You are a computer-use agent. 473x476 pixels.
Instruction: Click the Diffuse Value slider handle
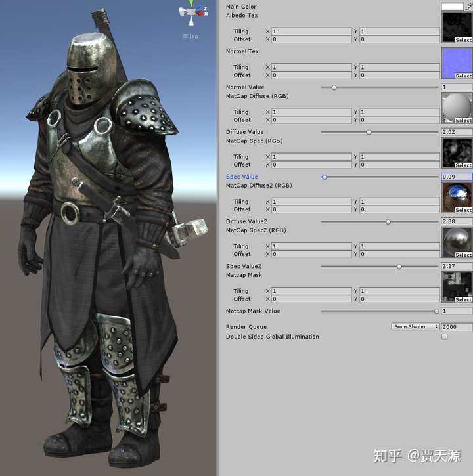click(x=369, y=133)
